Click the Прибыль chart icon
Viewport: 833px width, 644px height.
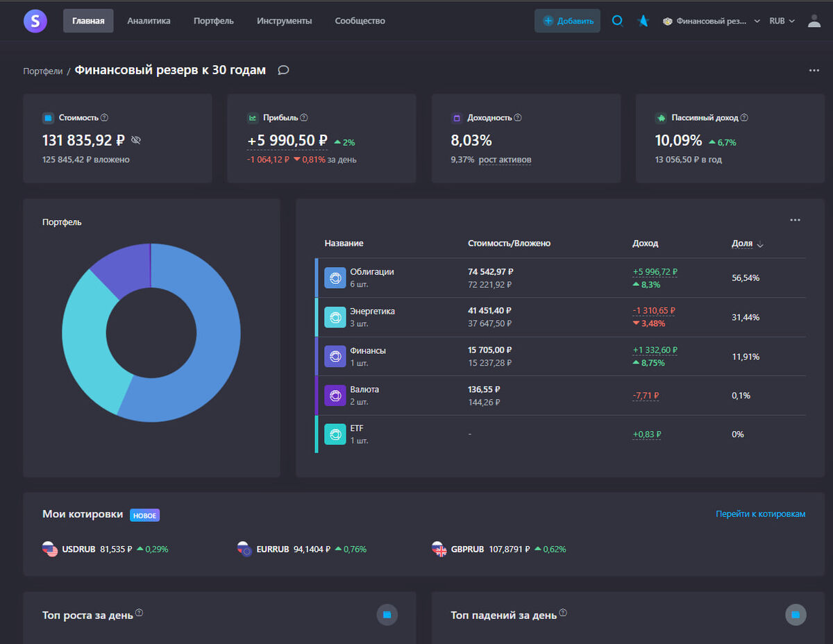254,117
